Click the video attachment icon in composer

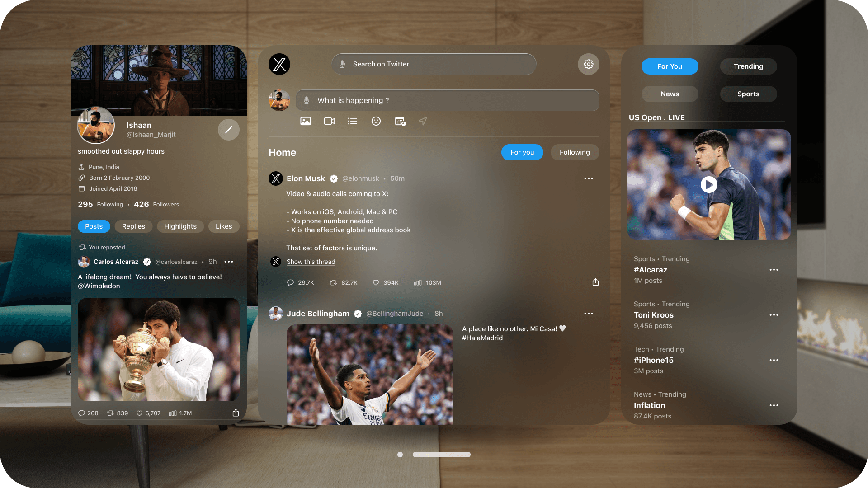pos(329,121)
